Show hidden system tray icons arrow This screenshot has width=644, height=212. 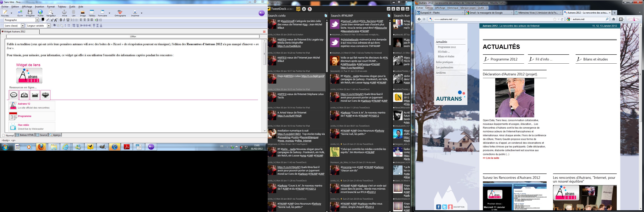pyautogui.click(x=227, y=147)
